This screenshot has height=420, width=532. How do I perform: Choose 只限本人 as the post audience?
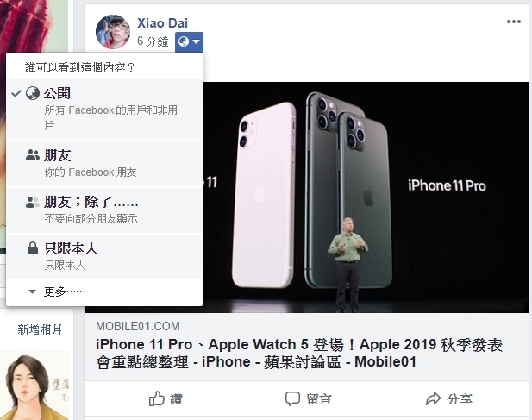click(104, 256)
